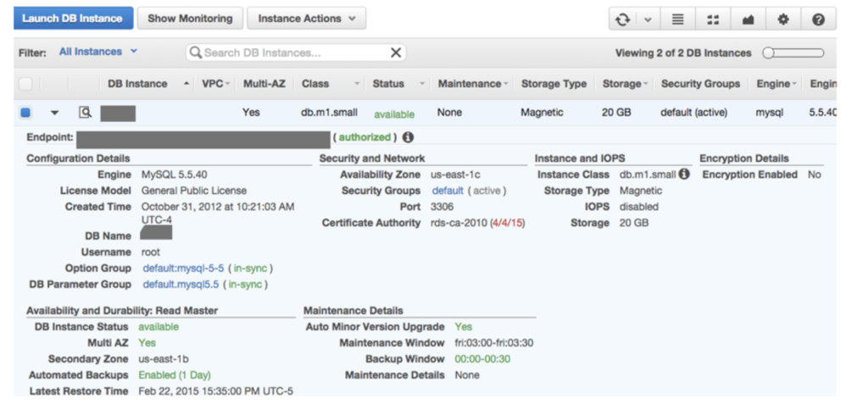The image size is (868, 409).
Task: Switch to the list view icon
Action: click(677, 19)
